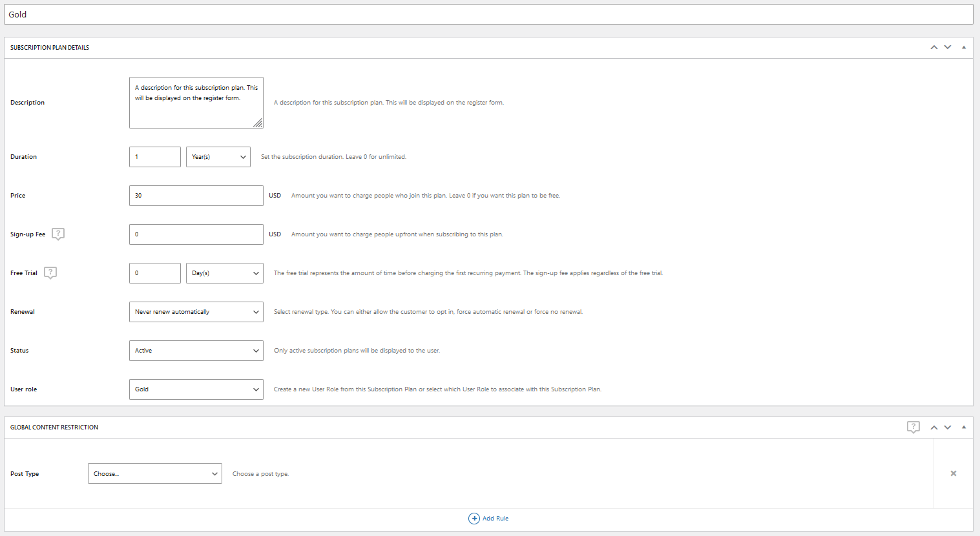Open the Renewal type dropdown
Screen dimensions: 980x536
coord(196,312)
